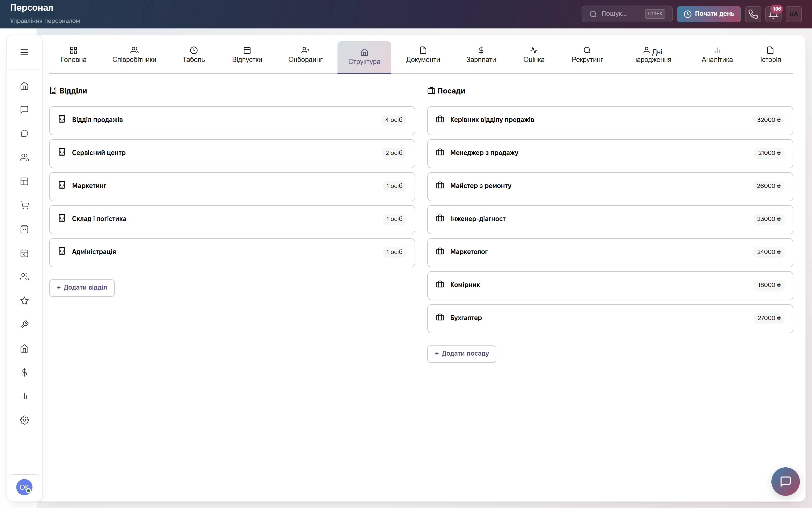Open the wrench tools sidebar icon
The height and width of the screenshot is (508, 812).
24,325
